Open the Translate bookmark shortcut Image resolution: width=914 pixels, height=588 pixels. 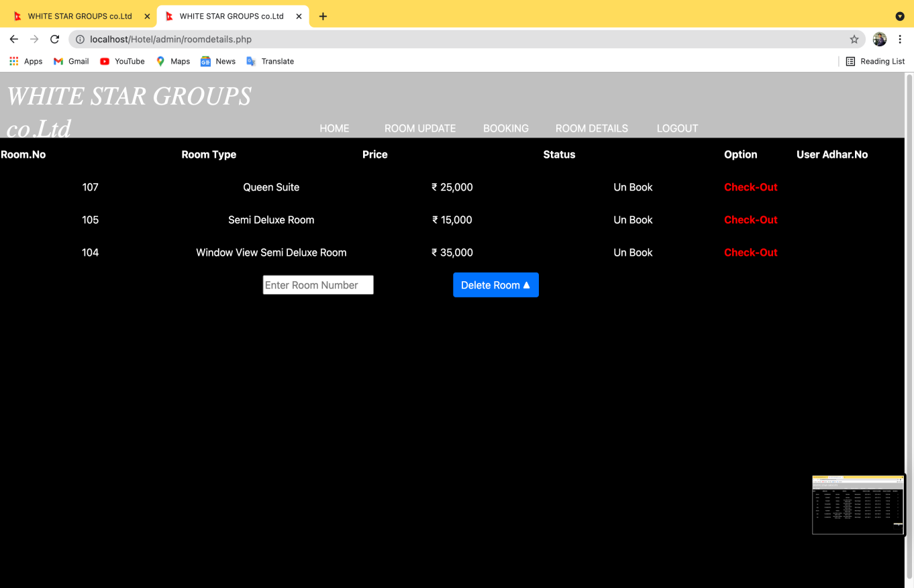[270, 61]
